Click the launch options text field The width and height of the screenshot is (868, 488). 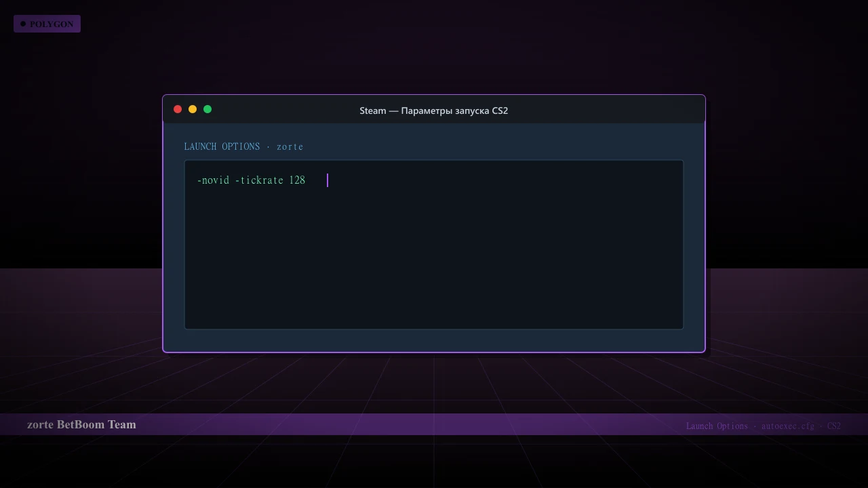tap(434, 245)
